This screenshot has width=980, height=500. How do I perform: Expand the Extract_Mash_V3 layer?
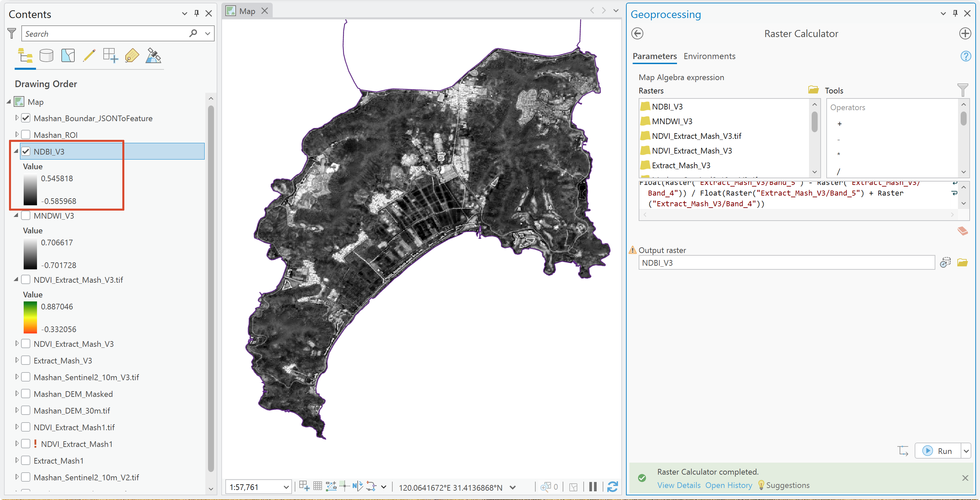[x=16, y=360]
